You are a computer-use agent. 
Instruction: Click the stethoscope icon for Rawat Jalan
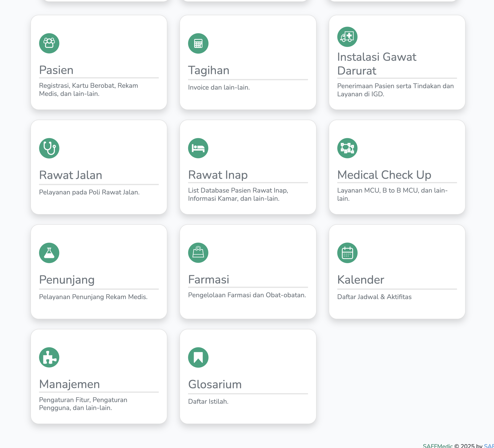[49, 148]
